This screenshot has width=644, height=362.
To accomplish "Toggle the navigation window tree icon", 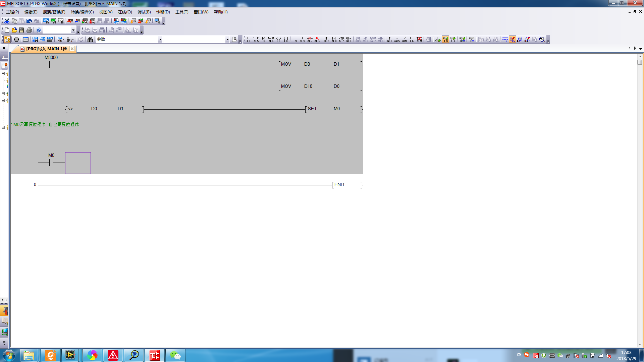I will pyautogui.click(x=7, y=39).
